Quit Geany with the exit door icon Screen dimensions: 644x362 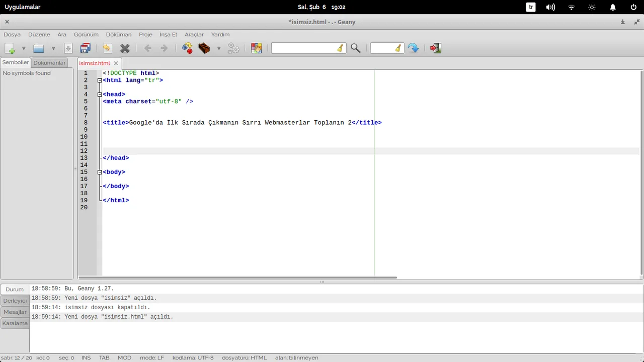tap(436, 48)
